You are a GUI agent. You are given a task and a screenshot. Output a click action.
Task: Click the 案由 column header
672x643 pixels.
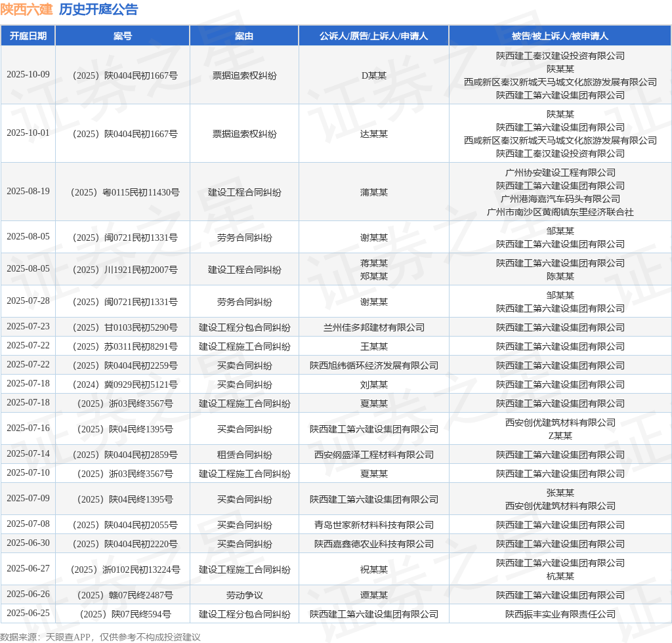(x=244, y=36)
